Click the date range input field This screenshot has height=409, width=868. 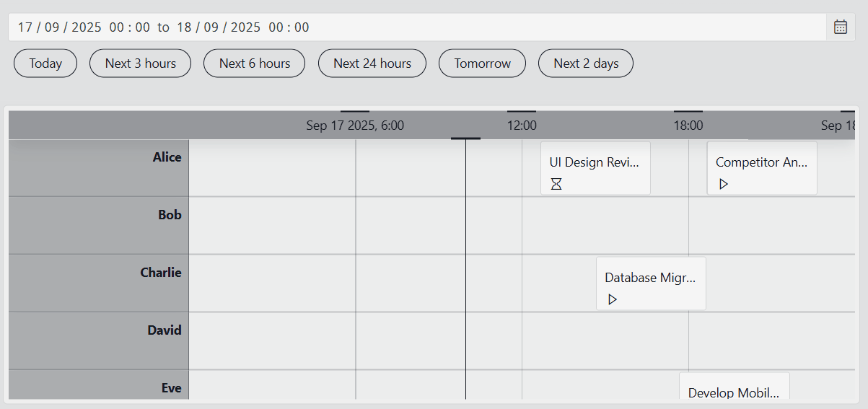pos(417,27)
